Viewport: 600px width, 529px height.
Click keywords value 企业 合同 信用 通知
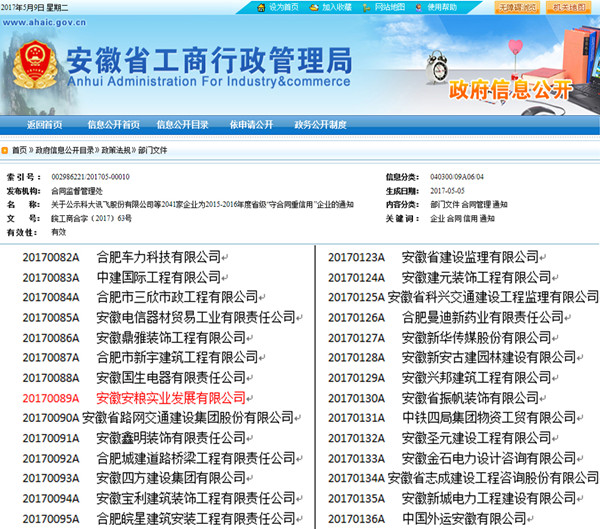click(x=462, y=219)
